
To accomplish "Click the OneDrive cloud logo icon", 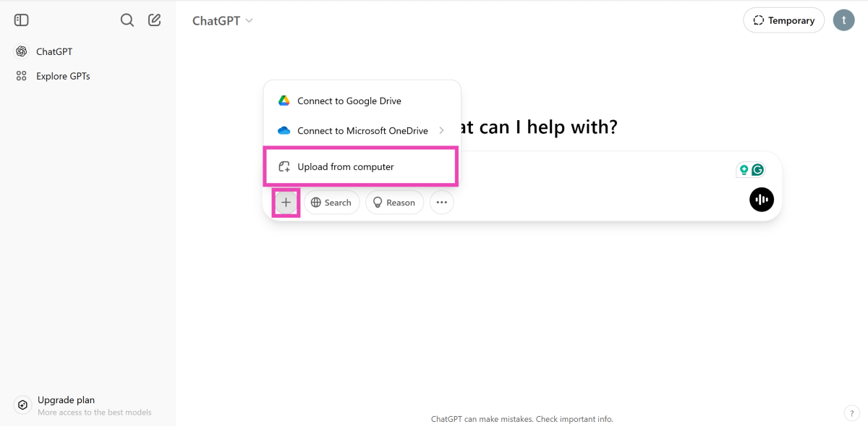I will pyautogui.click(x=284, y=131).
